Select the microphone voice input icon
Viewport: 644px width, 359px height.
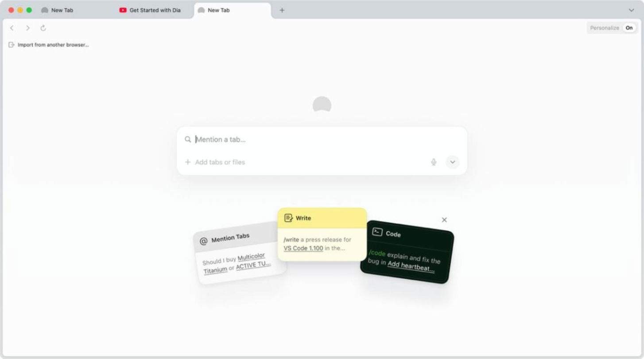(x=434, y=162)
